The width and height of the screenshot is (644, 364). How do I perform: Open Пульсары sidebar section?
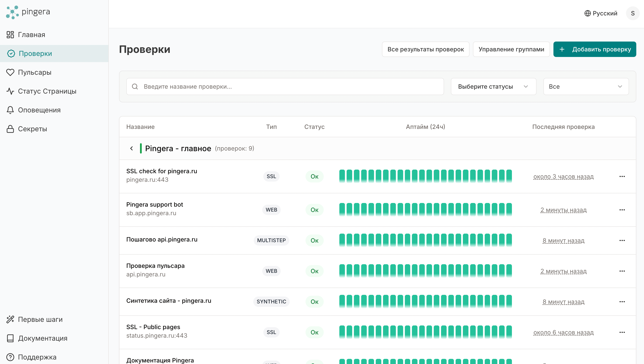tap(34, 73)
